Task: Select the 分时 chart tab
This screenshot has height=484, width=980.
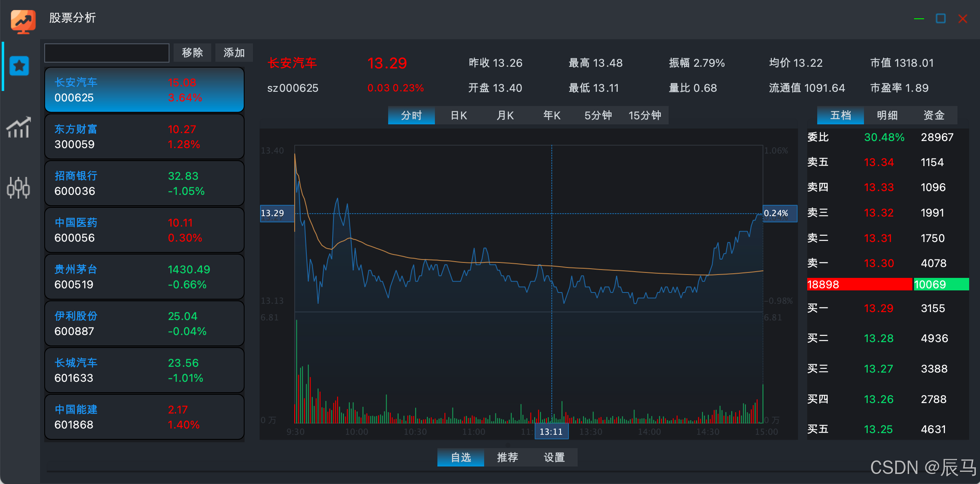Action: click(411, 116)
